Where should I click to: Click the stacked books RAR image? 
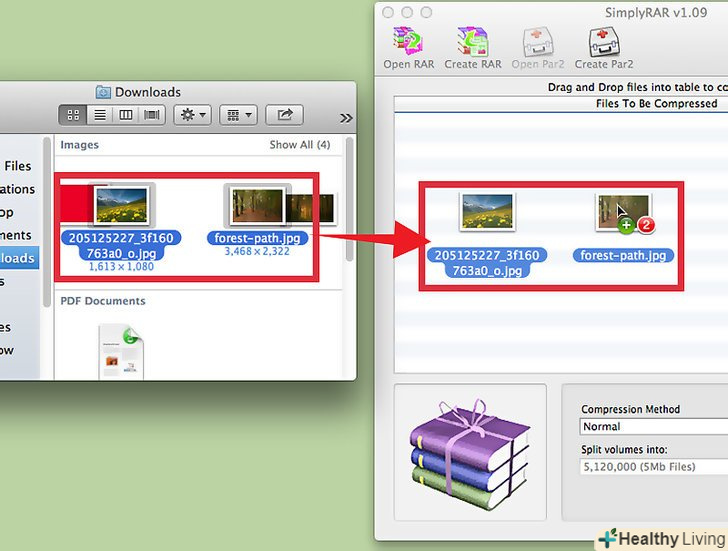pyautogui.click(x=469, y=455)
